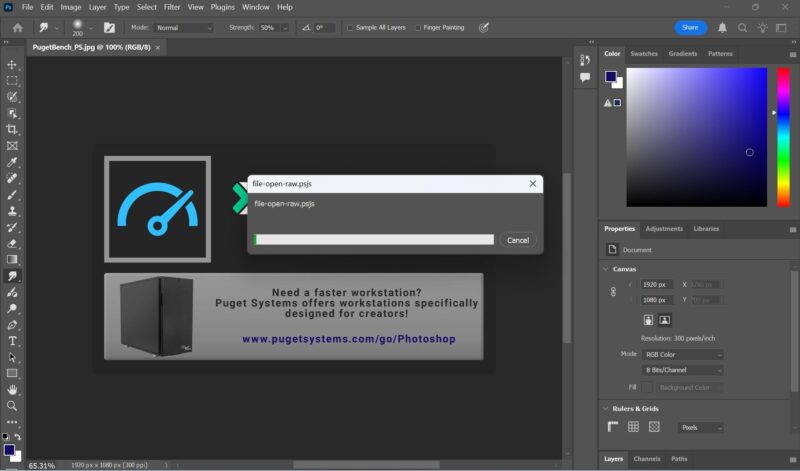Image resolution: width=800 pixels, height=471 pixels.
Task: Switch to the Swatches tab
Action: [644, 54]
